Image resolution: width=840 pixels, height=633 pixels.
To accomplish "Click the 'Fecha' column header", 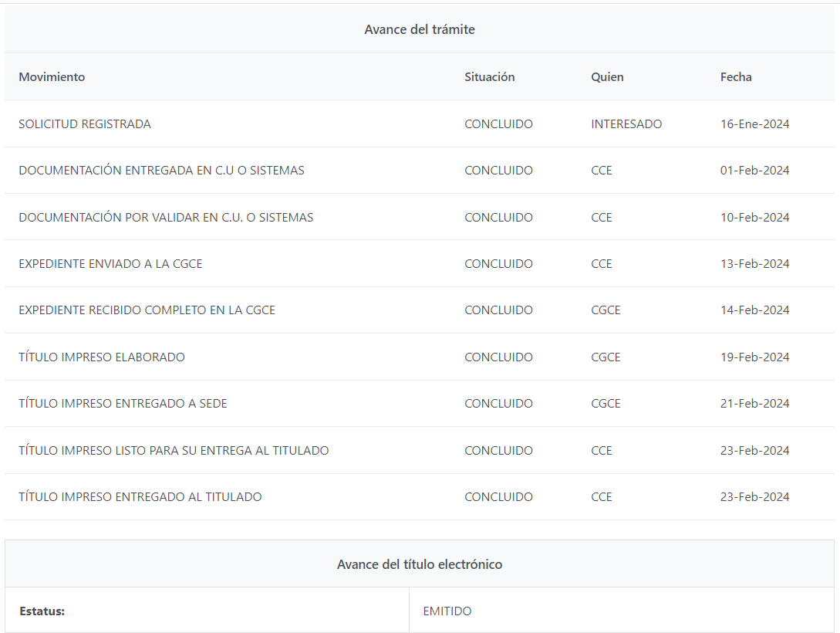I will [x=735, y=77].
